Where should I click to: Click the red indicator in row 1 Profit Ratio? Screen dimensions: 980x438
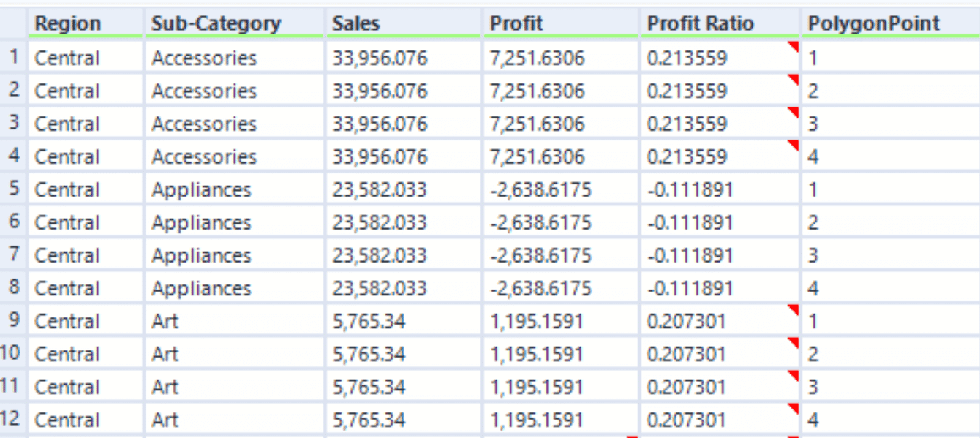coord(793,48)
